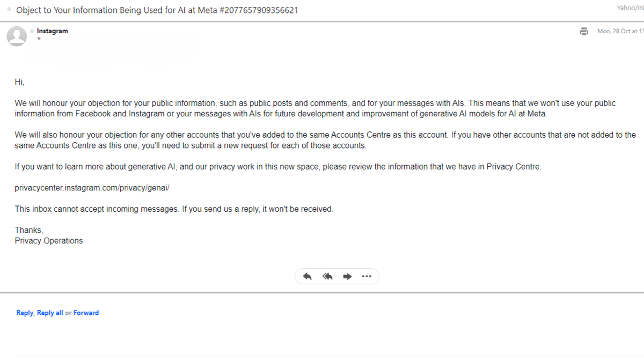Viewport: 644px width, 362px height.
Task: Open the more options ellipsis menu
Action: coord(367,277)
